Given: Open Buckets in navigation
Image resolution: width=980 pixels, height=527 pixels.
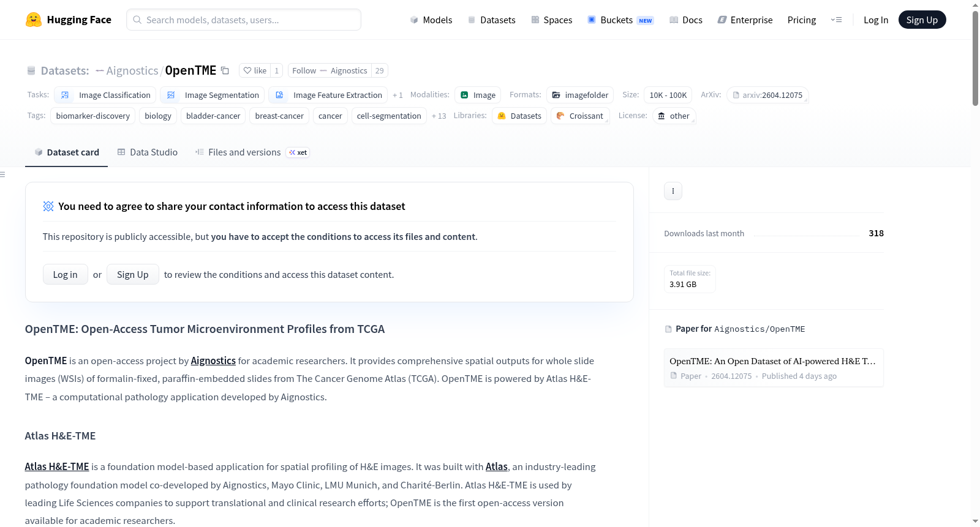Looking at the screenshot, I should point(620,20).
